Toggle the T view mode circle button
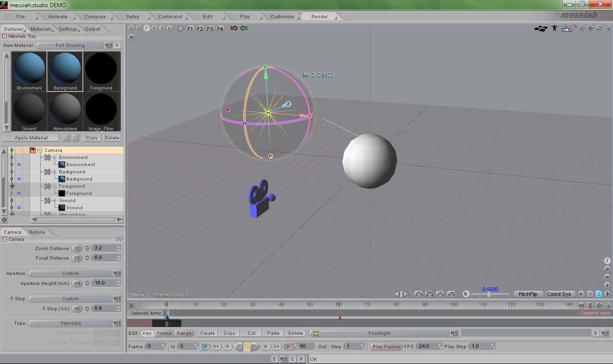 click(x=162, y=28)
